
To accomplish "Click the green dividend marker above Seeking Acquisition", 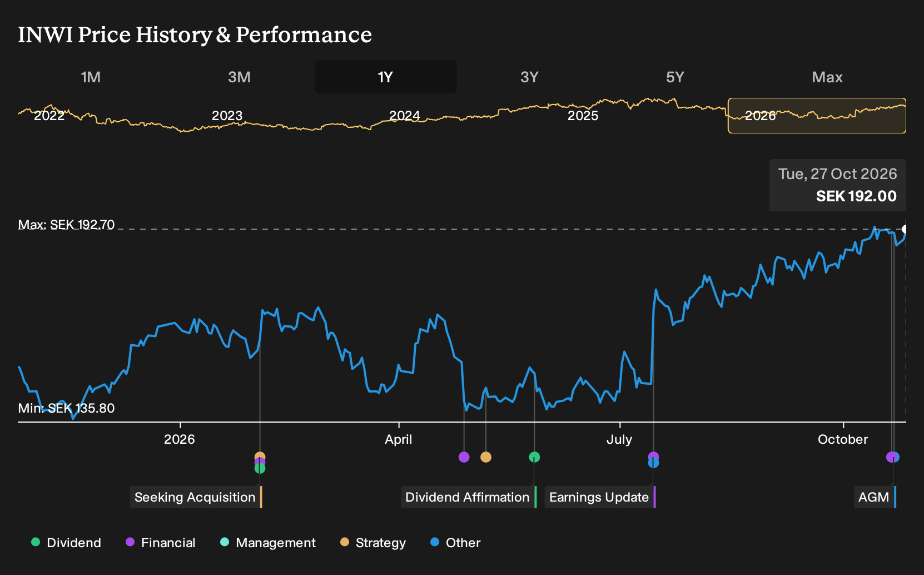I will 260,469.
